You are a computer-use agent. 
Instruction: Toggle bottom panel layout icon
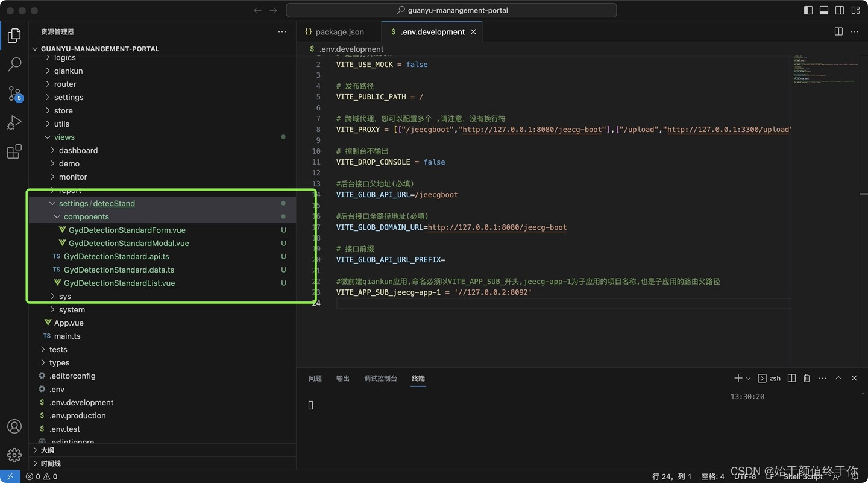tap(824, 10)
